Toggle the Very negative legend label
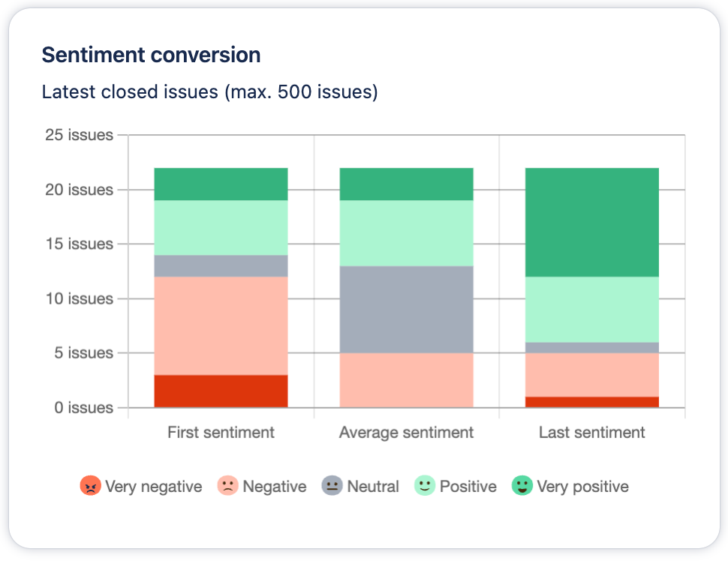This screenshot has width=728, height=561. [x=154, y=487]
